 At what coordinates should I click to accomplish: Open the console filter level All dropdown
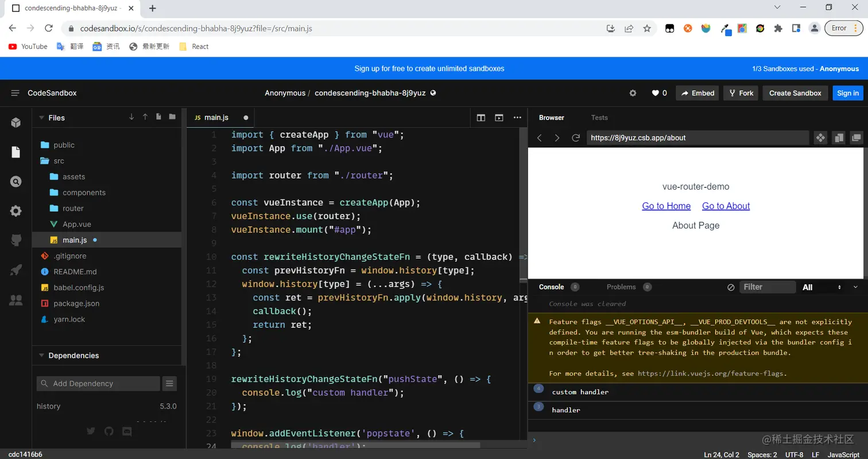coord(822,287)
